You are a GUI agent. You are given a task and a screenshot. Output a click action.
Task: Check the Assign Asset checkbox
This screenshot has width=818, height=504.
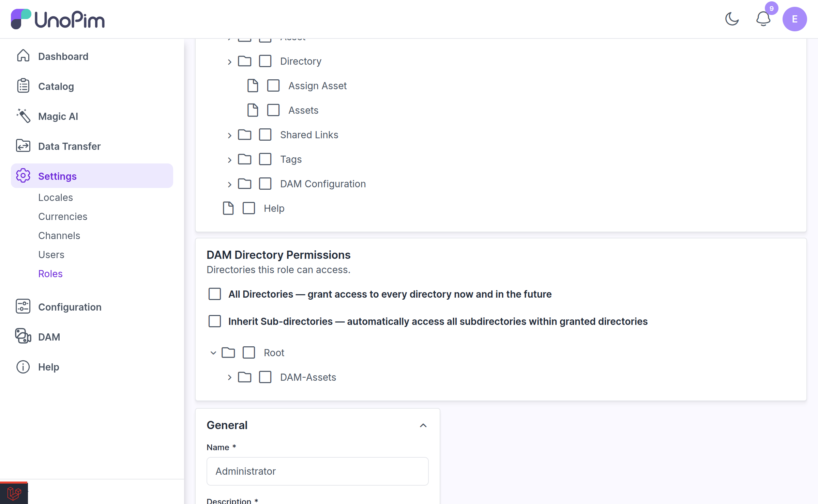click(273, 86)
